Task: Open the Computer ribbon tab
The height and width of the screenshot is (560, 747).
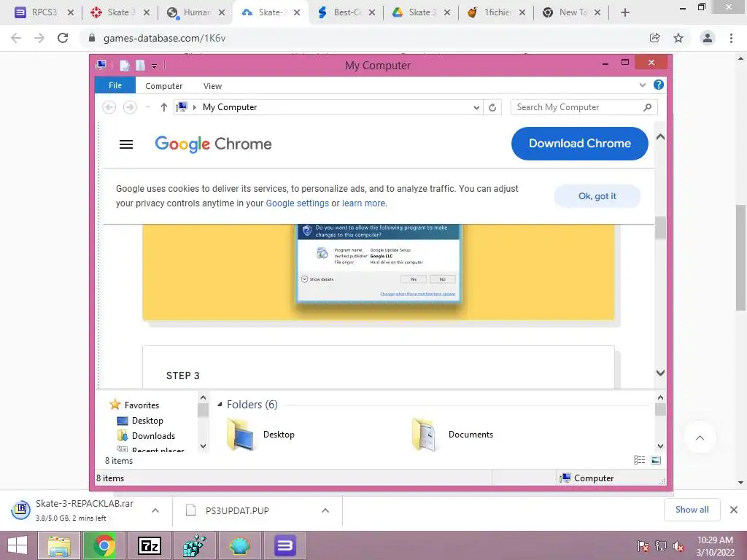Action: coord(163,86)
